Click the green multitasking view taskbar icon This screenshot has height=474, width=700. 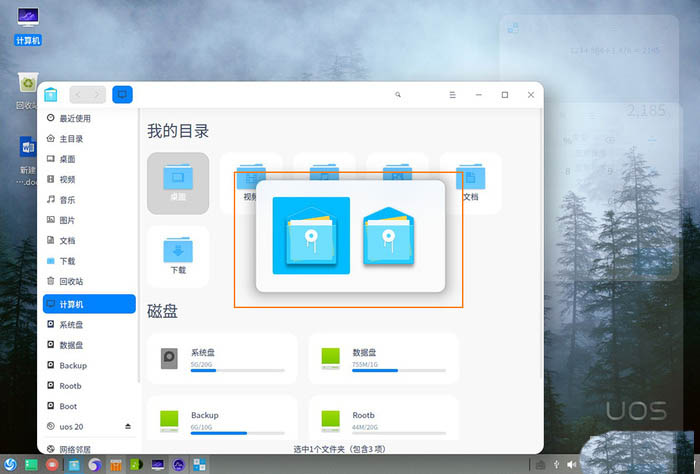pos(31,465)
